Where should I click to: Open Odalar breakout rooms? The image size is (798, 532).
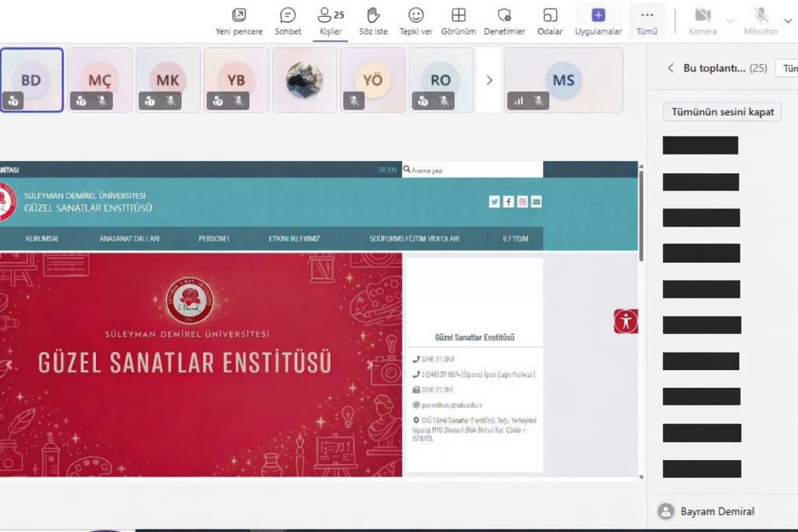550,22
